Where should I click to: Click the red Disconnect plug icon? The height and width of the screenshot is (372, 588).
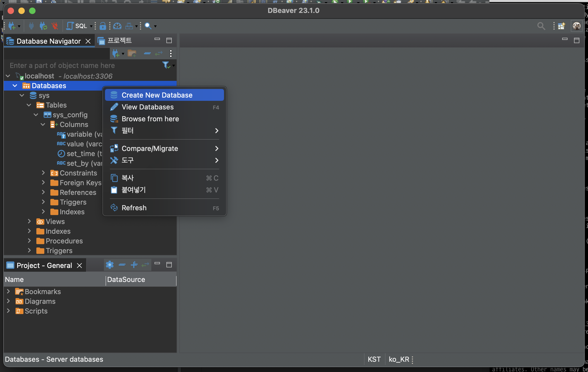pyautogui.click(x=55, y=26)
